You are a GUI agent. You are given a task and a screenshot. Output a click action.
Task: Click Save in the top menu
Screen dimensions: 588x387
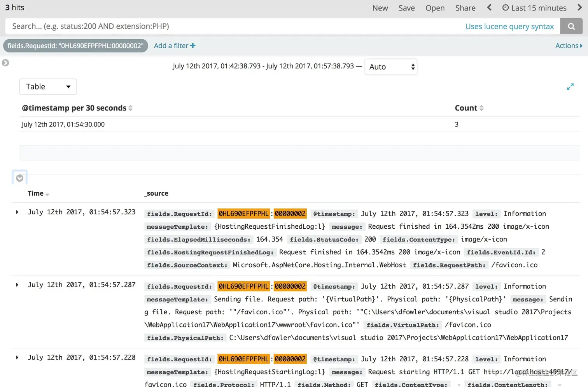pyautogui.click(x=406, y=8)
